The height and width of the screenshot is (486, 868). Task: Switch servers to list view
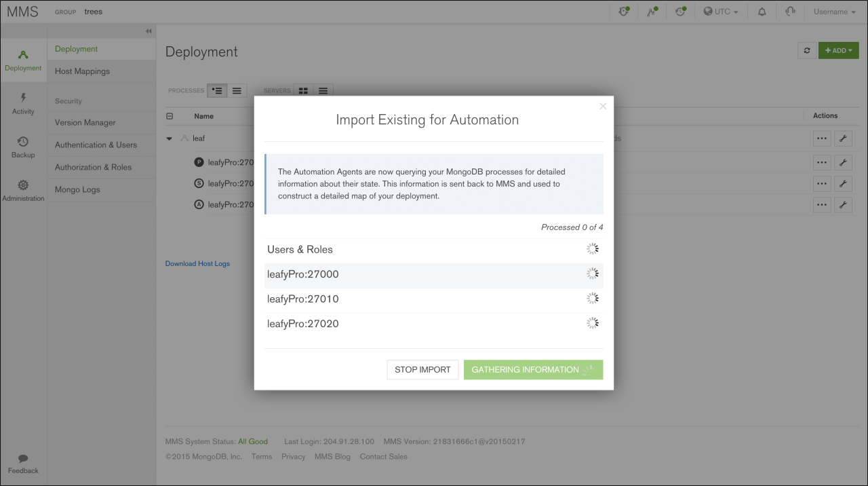coord(323,90)
